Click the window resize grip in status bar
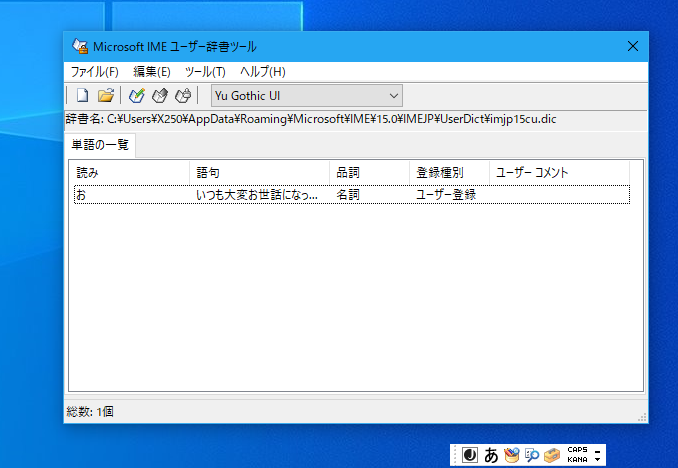Viewport: 678px width, 468px height. coord(642,417)
